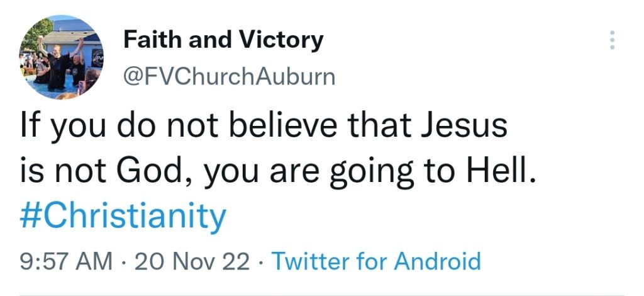
Task: Click the person with raised arms in avatar
Action: coord(58,64)
